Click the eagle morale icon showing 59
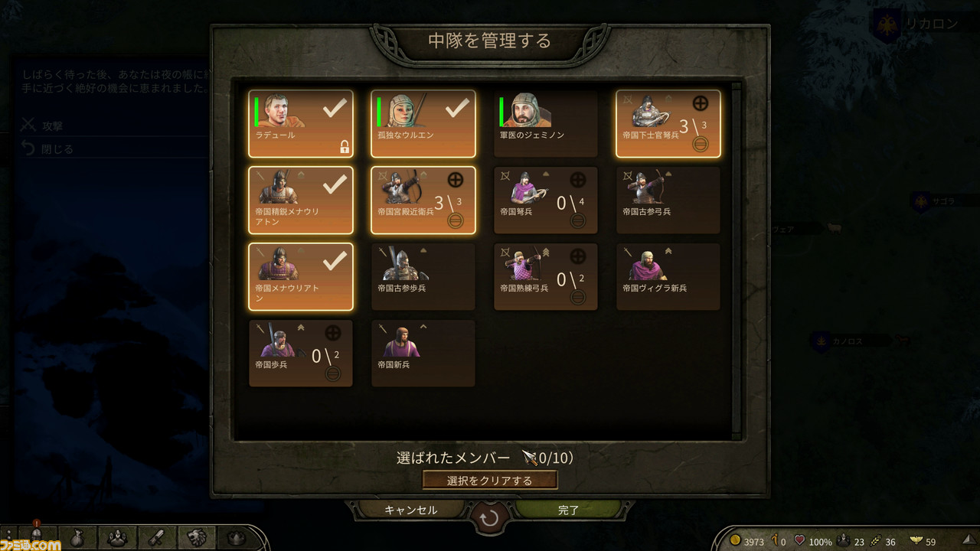This screenshot has width=980, height=551. tap(914, 541)
